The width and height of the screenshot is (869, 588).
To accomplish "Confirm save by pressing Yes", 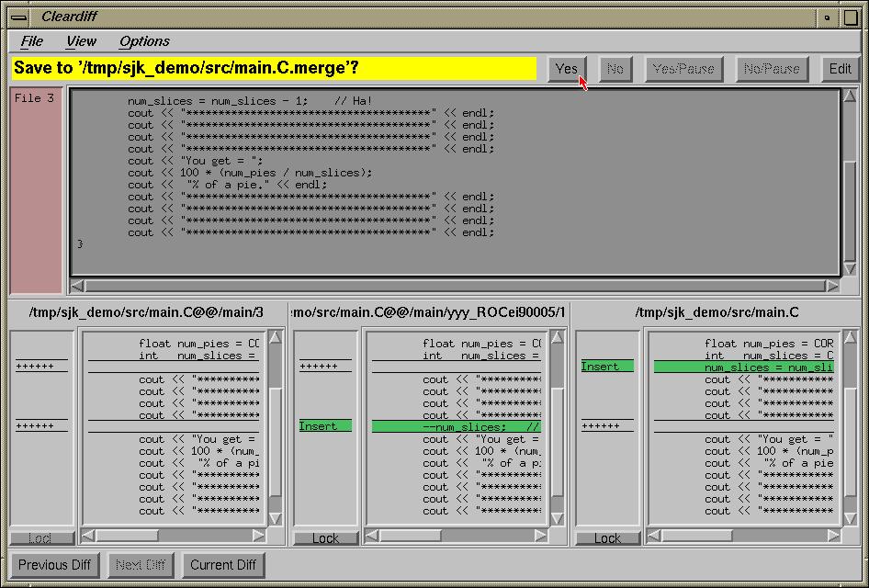I will 567,69.
